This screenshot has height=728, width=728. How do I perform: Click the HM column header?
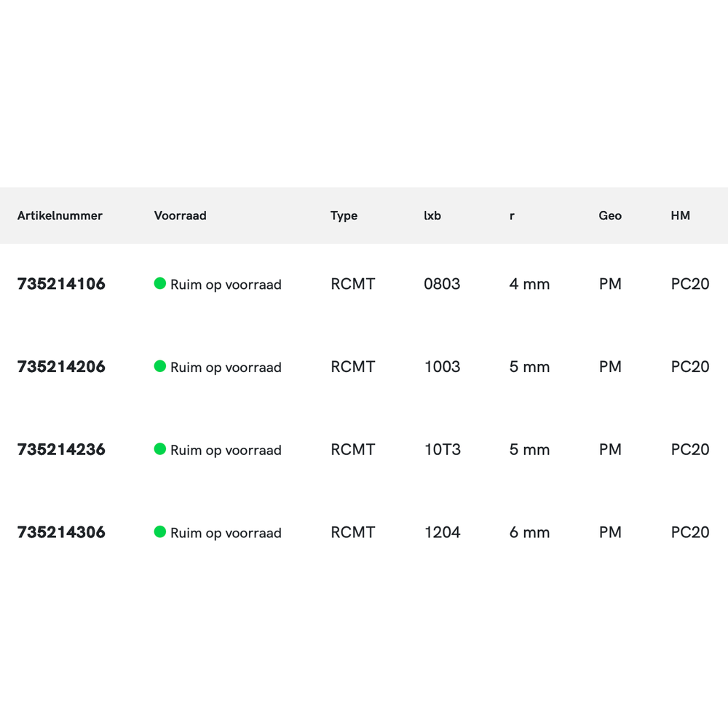680,215
